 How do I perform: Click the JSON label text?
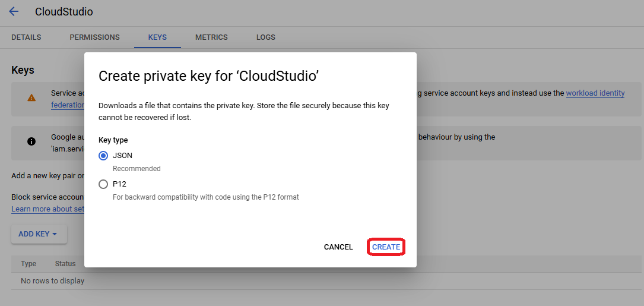[x=123, y=156]
